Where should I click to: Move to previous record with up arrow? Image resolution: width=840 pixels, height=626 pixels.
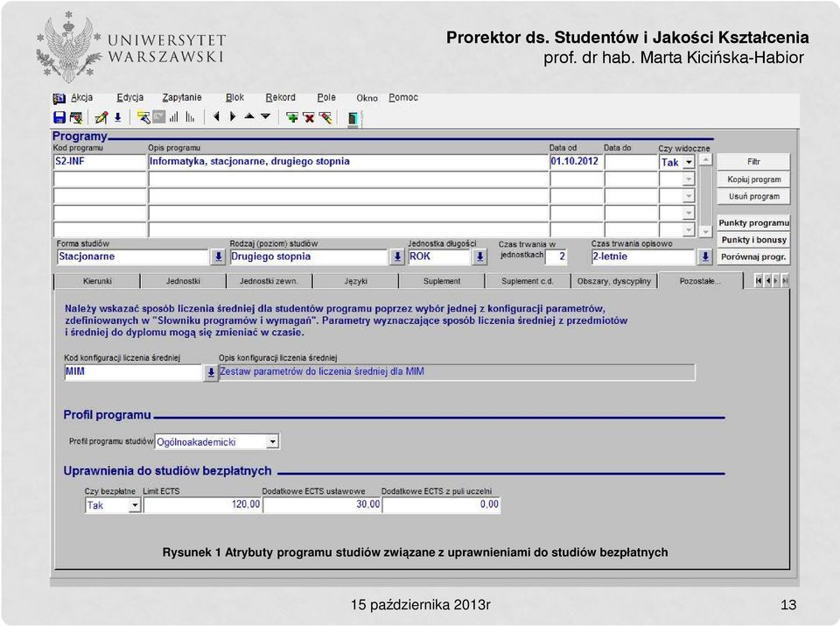249,116
